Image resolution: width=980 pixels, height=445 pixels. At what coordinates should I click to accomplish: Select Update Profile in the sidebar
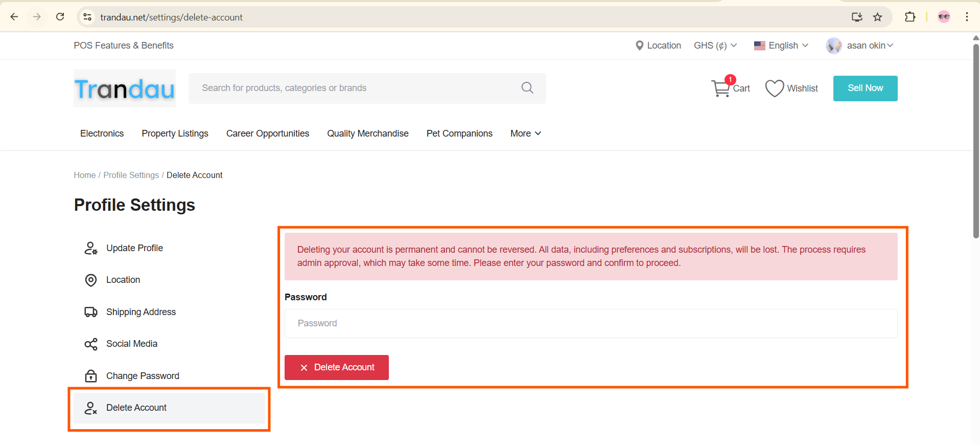[x=134, y=248]
